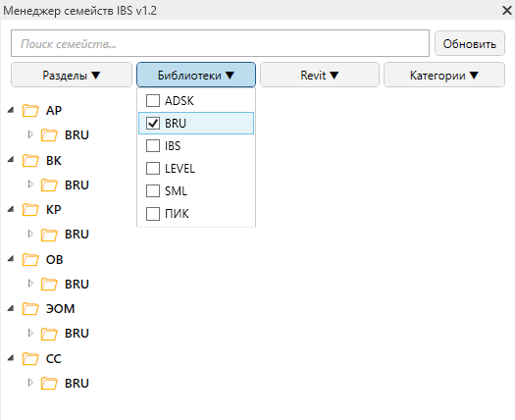The width and height of the screenshot is (515, 420).
Task: Focus the Поиск семейств search field
Action: 220,43
